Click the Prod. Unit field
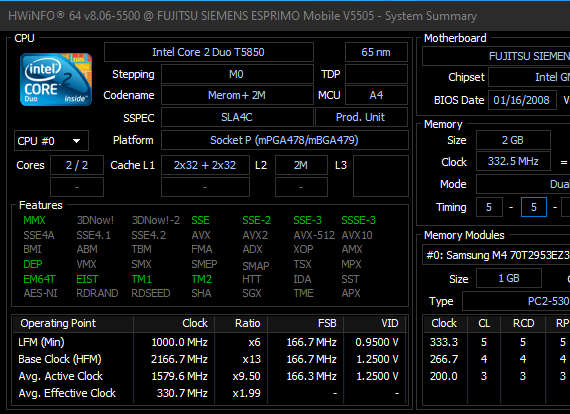 point(361,117)
